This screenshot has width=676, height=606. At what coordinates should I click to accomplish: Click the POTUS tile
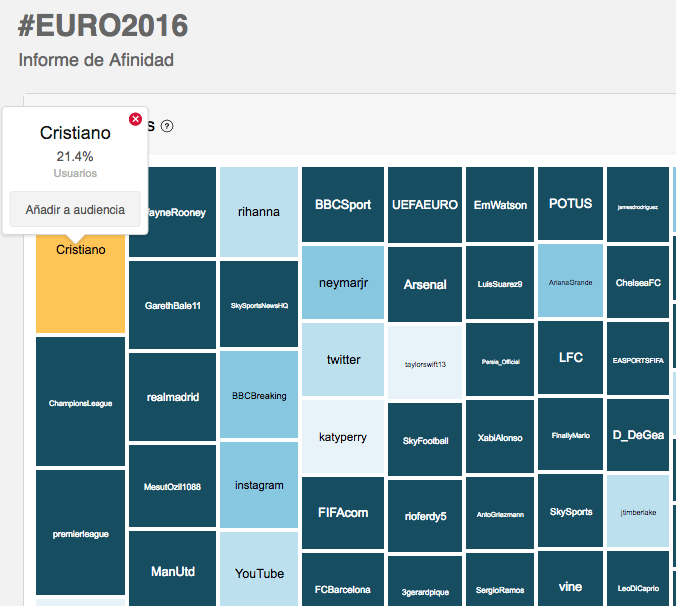tap(570, 203)
